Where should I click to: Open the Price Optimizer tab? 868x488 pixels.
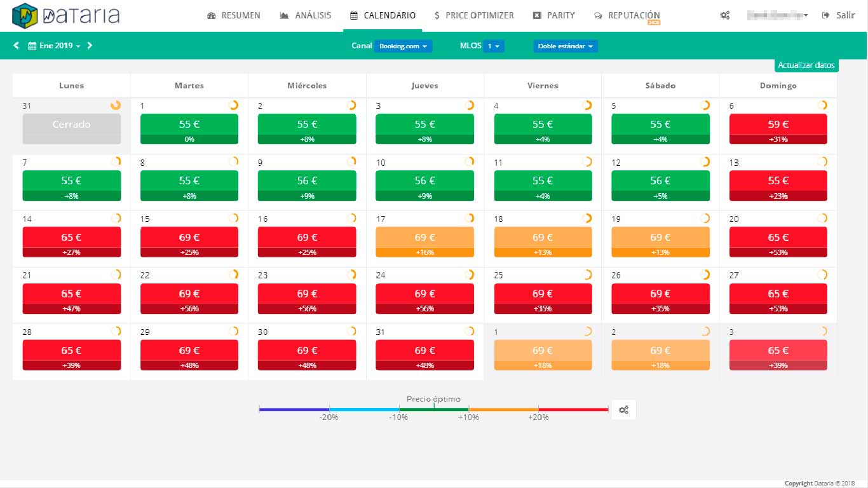(x=475, y=15)
